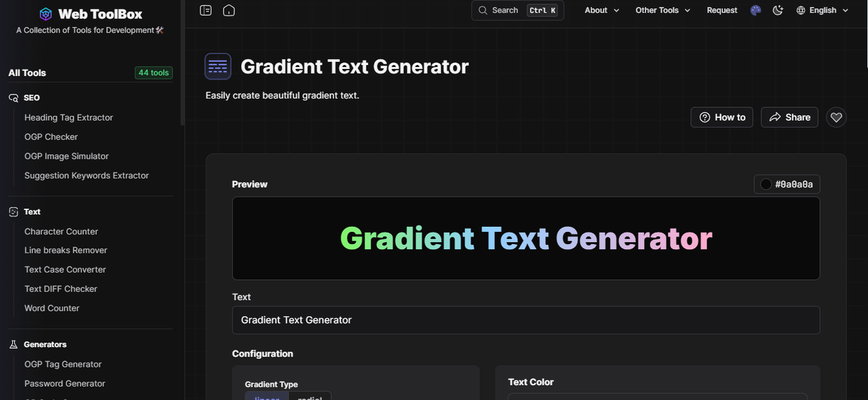
Task: Expand the Other Tools dropdown
Action: pos(663,10)
